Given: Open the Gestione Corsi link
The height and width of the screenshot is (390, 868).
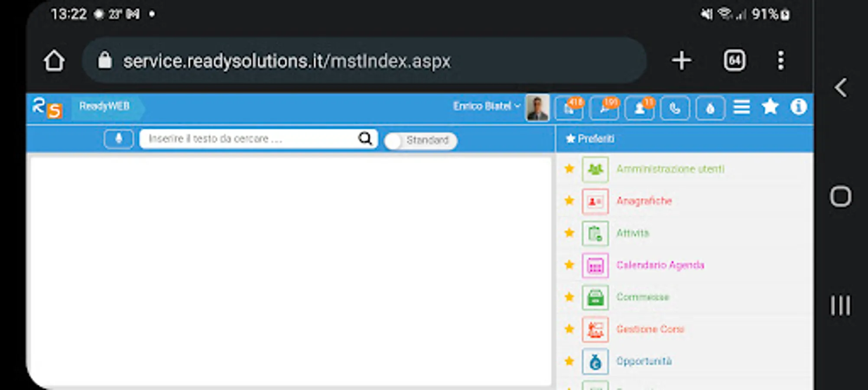Looking at the screenshot, I should (650, 329).
